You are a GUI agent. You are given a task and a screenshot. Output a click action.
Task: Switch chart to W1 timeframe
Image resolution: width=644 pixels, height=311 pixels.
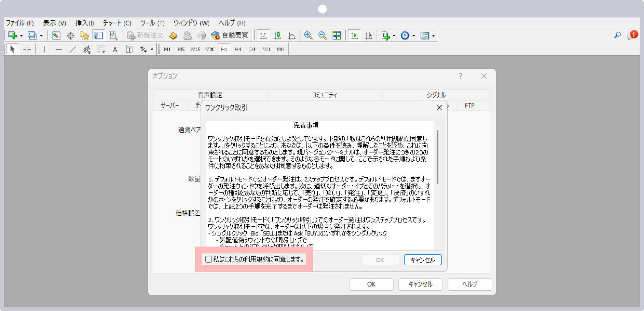pos(267,49)
